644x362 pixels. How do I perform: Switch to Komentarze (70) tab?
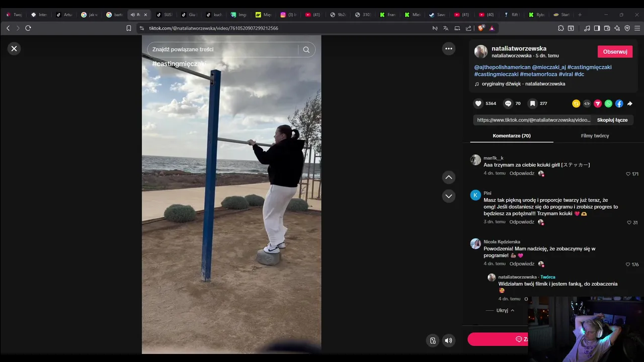pos(512,136)
